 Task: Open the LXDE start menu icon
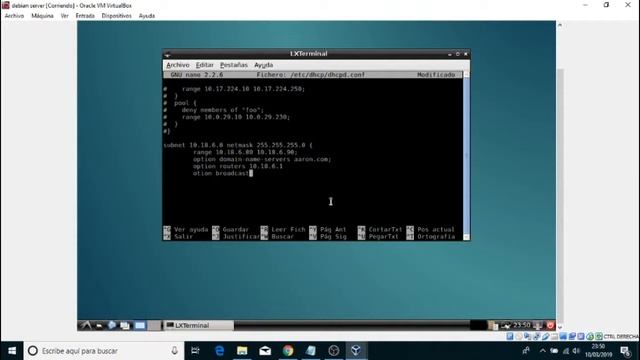tap(85, 325)
